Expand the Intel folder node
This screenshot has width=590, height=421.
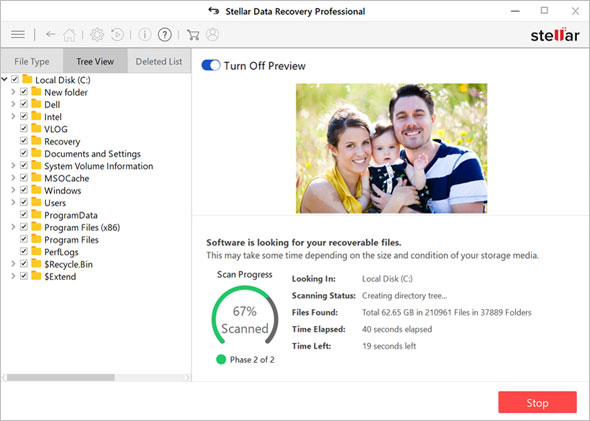13,116
